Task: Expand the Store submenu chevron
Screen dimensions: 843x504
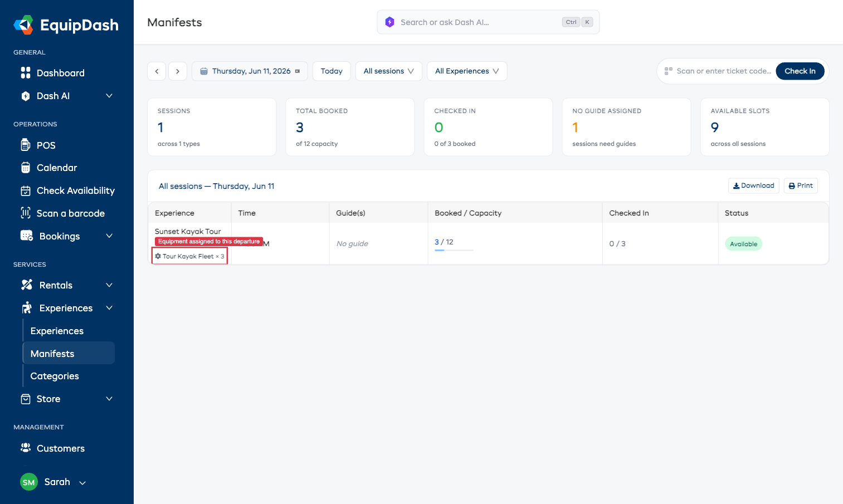Action: click(x=109, y=399)
